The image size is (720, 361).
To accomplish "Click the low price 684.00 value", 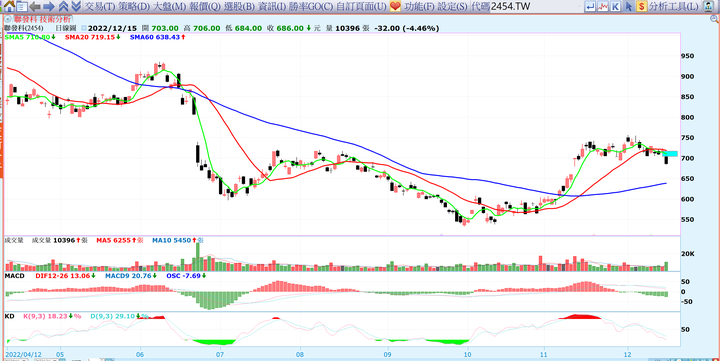I will pos(248,28).
